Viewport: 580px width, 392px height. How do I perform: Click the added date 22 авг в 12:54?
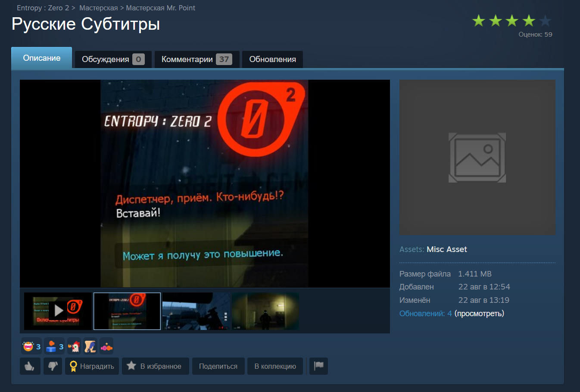[x=484, y=287]
